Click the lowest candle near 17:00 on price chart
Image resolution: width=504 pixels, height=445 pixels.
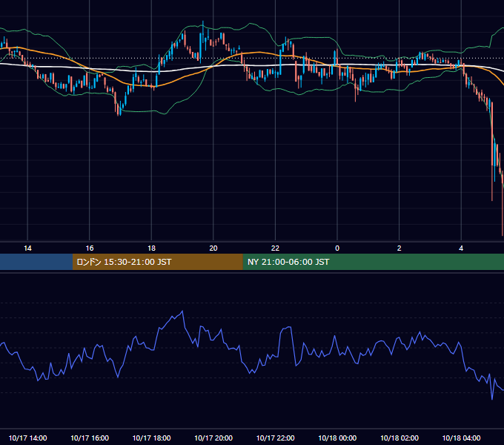tap(119, 109)
